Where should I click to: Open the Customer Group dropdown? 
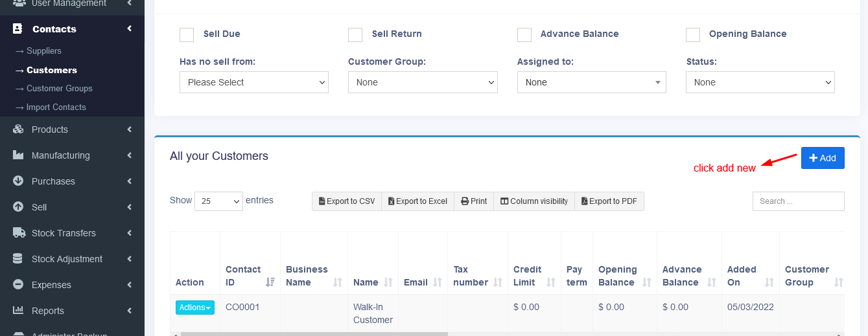[423, 82]
